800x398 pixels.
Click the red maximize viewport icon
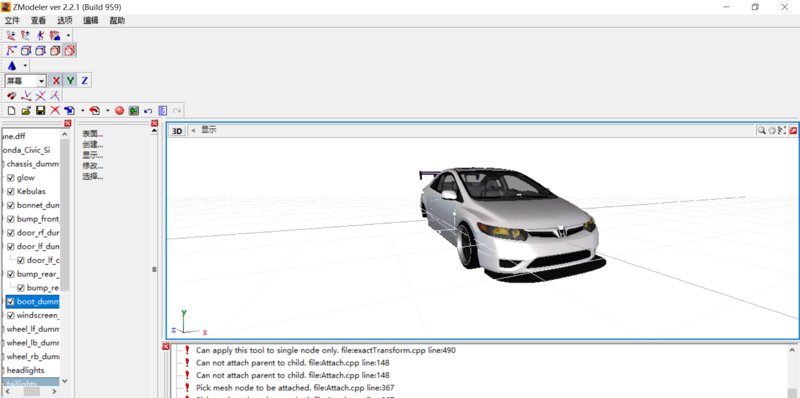pyautogui.click(x=793, y=131)
